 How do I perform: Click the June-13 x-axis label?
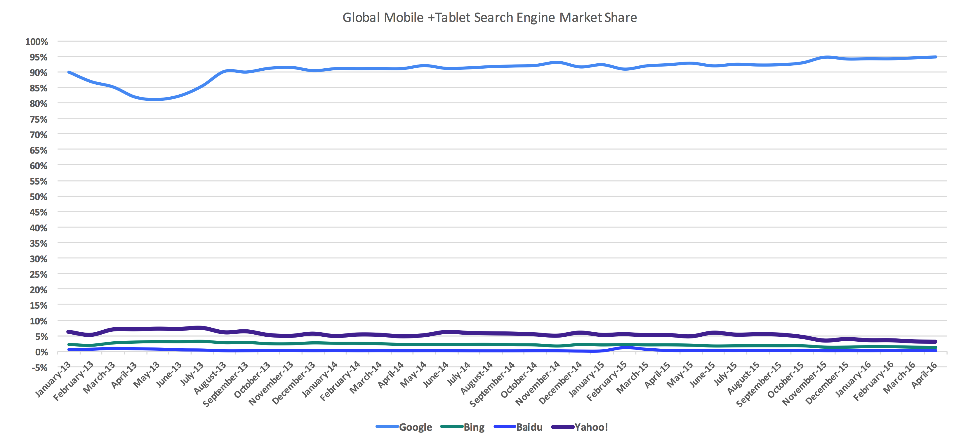point(169,374)
